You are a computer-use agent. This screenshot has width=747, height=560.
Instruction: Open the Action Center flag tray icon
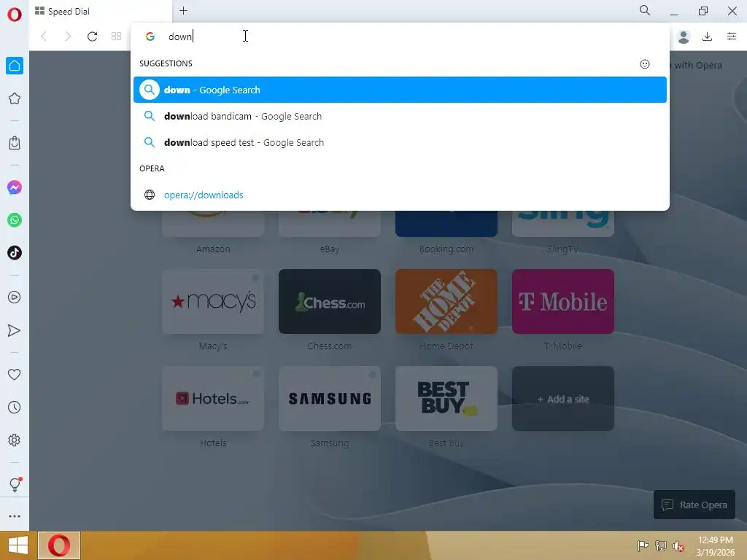coord(643,545)
